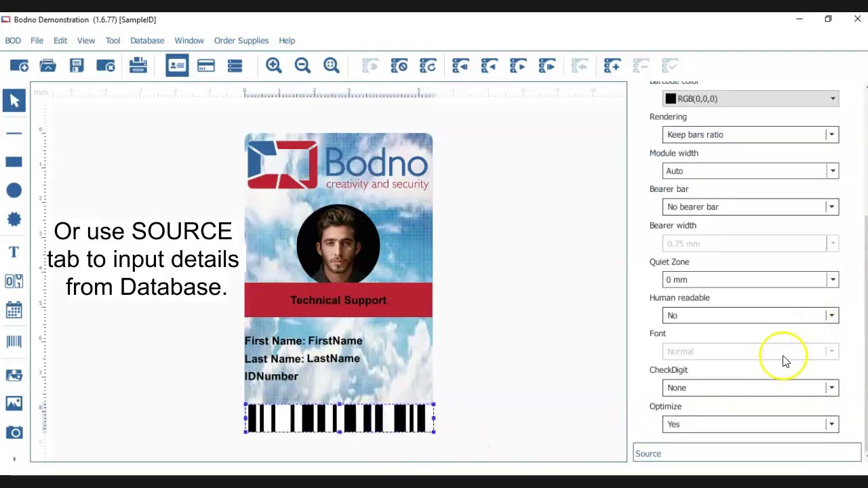The image size is (868, 488).
Task: Select the Barcode tool
Action: pyautogui.click(x=14, y=342)
